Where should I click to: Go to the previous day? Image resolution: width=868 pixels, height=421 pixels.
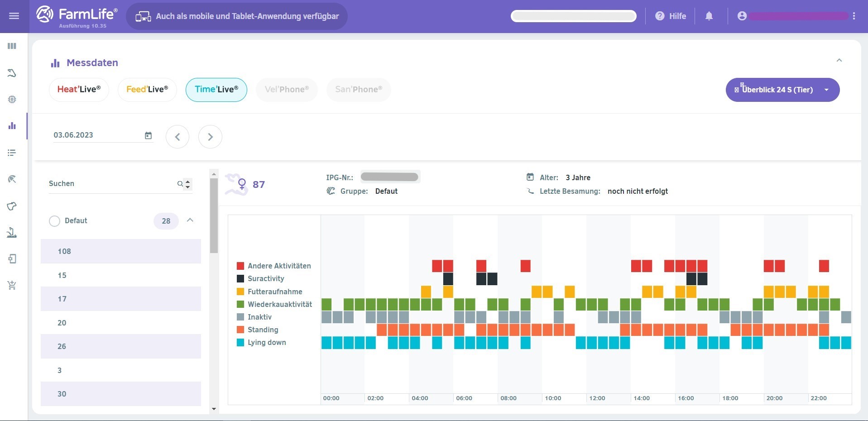click(x=177, y=137)
